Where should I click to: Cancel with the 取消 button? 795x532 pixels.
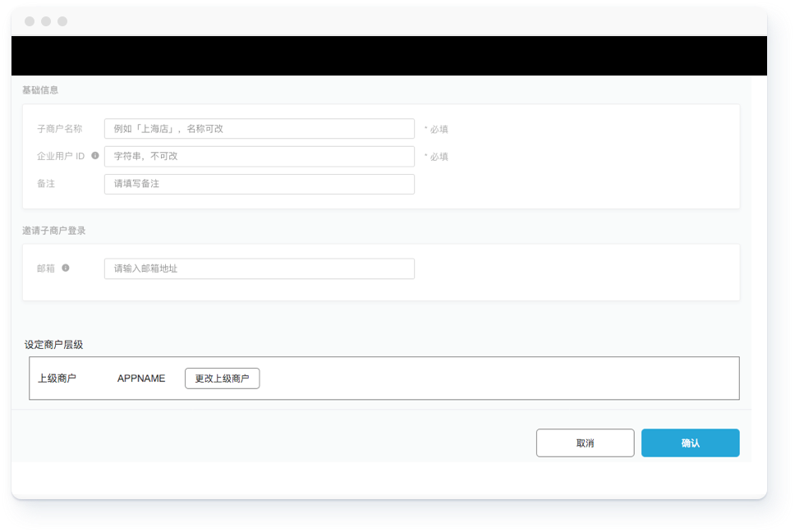click(x=585, y=443)
